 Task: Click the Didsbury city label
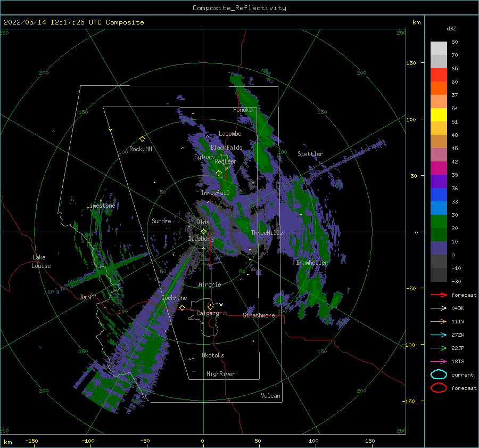pyautogui.click(x=201, y=239)
